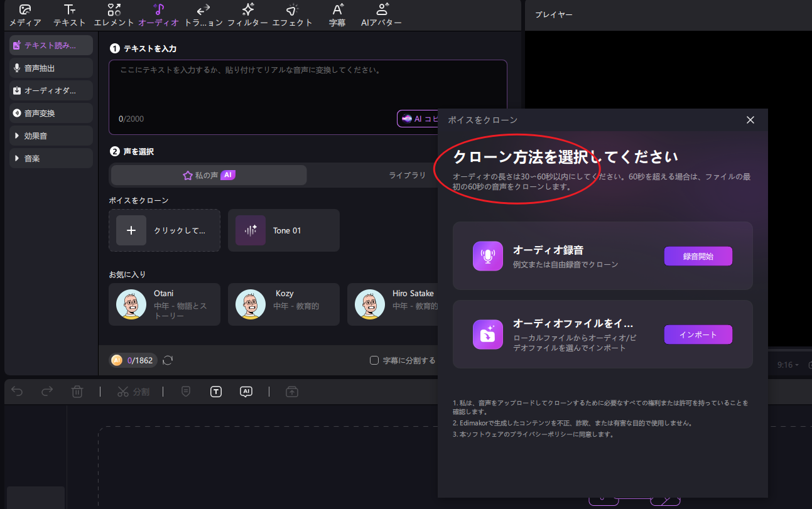Click the Otani avatar image
Viewport: 812px width, 509px height.
[131, 304]
